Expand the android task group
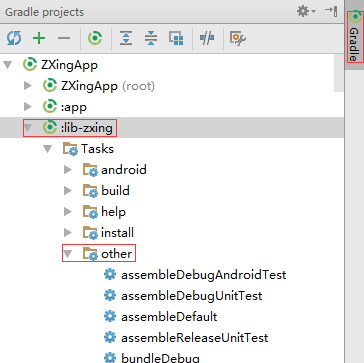 point(68,170)
